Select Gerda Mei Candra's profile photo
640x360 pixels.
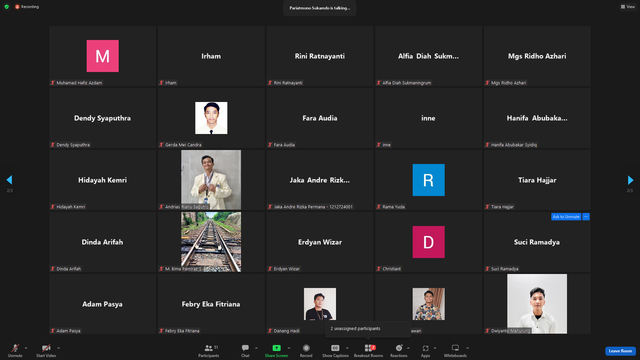[211, 118]
